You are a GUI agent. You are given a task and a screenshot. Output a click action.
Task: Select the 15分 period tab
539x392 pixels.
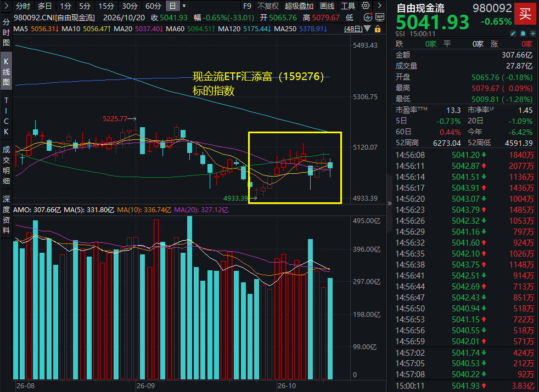click(106, 6)
